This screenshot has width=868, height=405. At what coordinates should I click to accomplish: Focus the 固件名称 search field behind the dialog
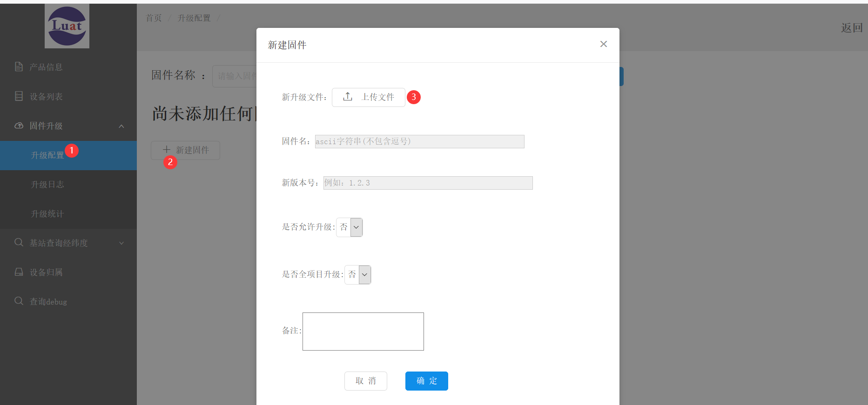tap(235, 76)
